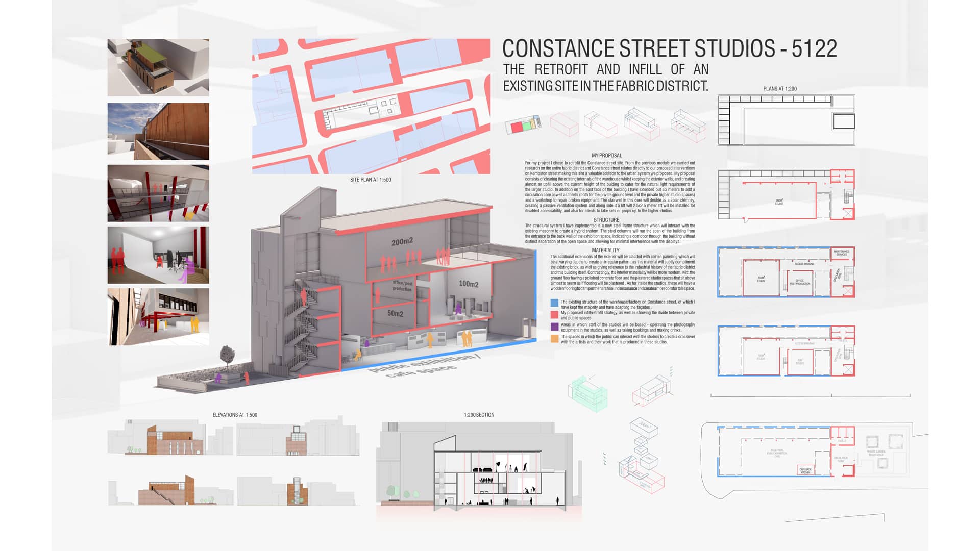
Task: Open the corten facade render thumbnail
Action: click(158, 131)
